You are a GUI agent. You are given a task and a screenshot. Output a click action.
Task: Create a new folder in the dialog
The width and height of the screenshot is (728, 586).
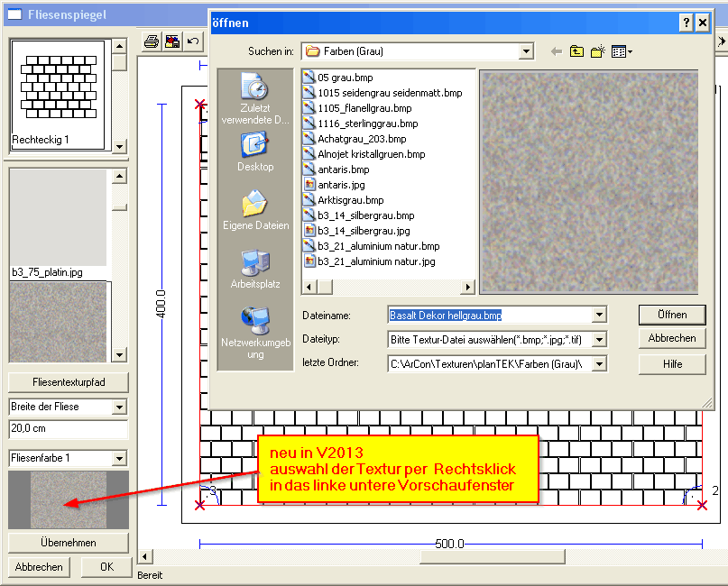pyautogui.click(x=597, y=51)
